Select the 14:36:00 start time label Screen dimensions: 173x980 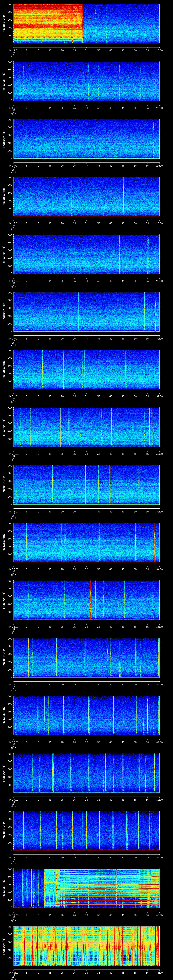point(14,742)
